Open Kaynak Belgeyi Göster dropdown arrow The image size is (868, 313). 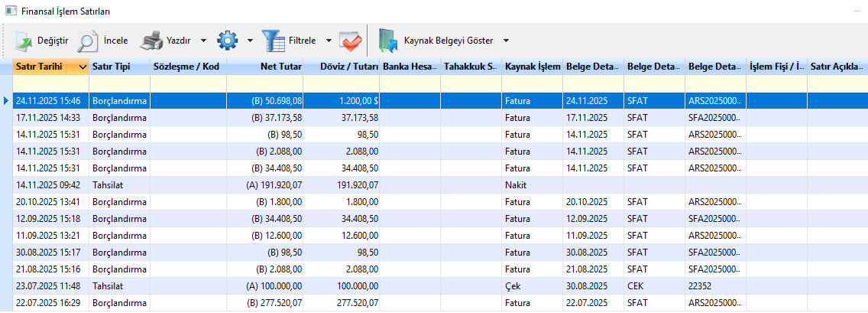click(x=506, y=41)
